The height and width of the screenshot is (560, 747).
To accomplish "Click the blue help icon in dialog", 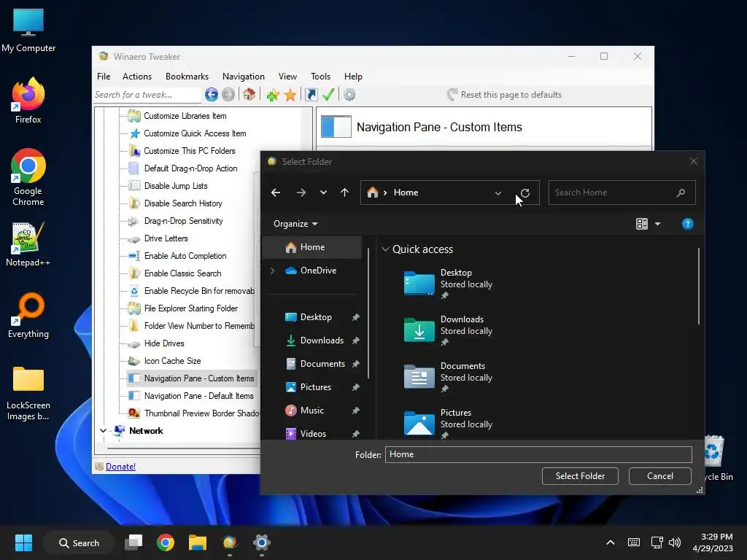I will (687, 224).
